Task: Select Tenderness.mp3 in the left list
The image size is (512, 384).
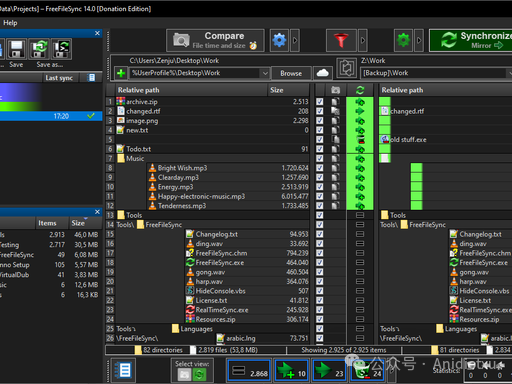Action: (x=182, y=206)
